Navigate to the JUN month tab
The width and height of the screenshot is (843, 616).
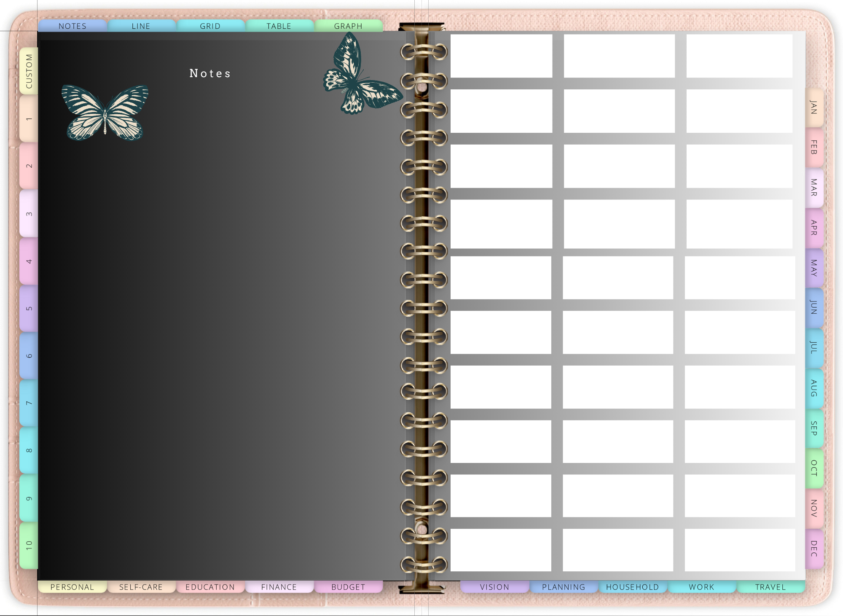814,308
